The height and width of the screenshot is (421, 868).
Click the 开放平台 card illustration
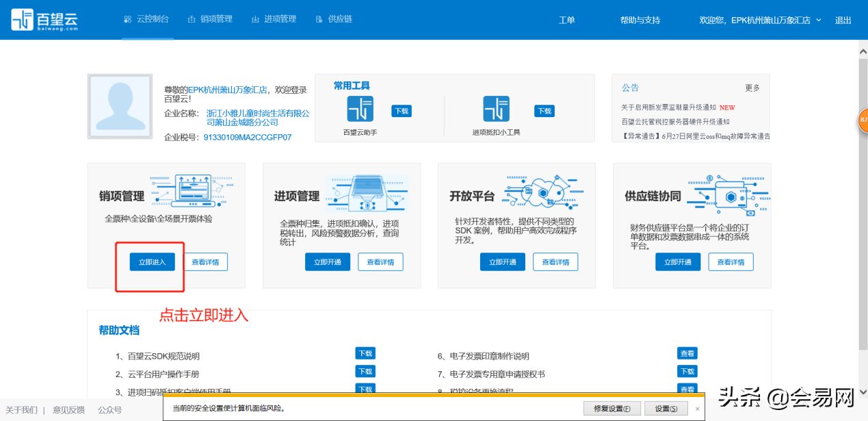pos(544,192)
